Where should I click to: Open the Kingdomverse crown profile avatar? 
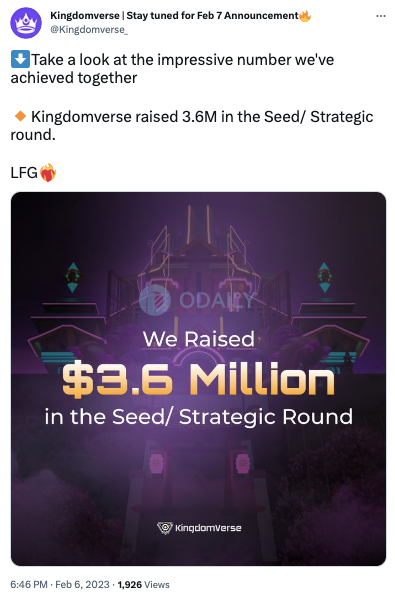click(x=26, y=23)
